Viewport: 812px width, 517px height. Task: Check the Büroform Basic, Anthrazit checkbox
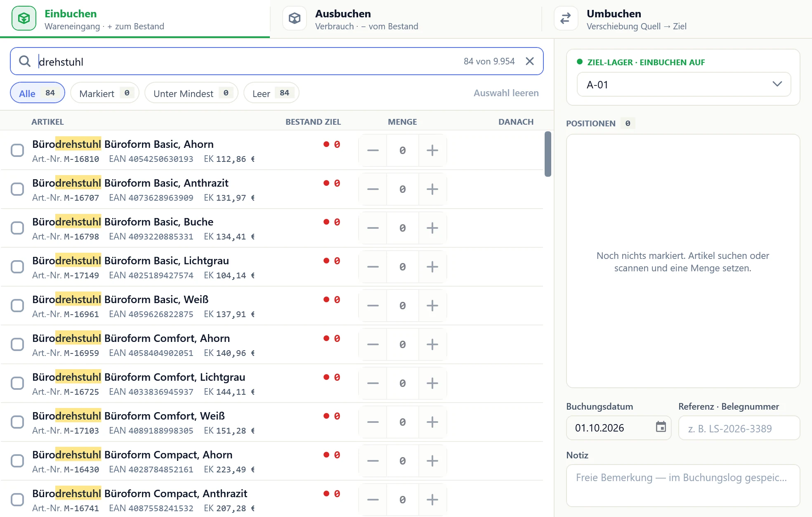click(x=17, y=189)
